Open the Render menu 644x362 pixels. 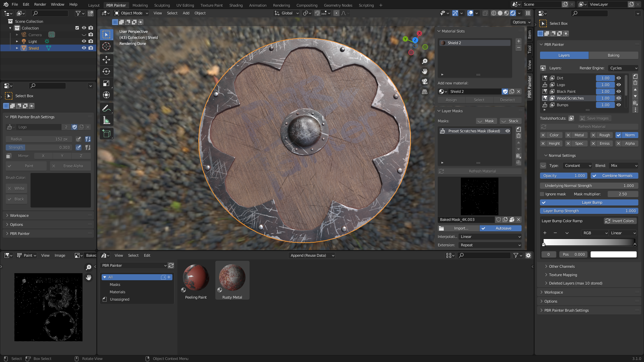[x=40, y=4]
